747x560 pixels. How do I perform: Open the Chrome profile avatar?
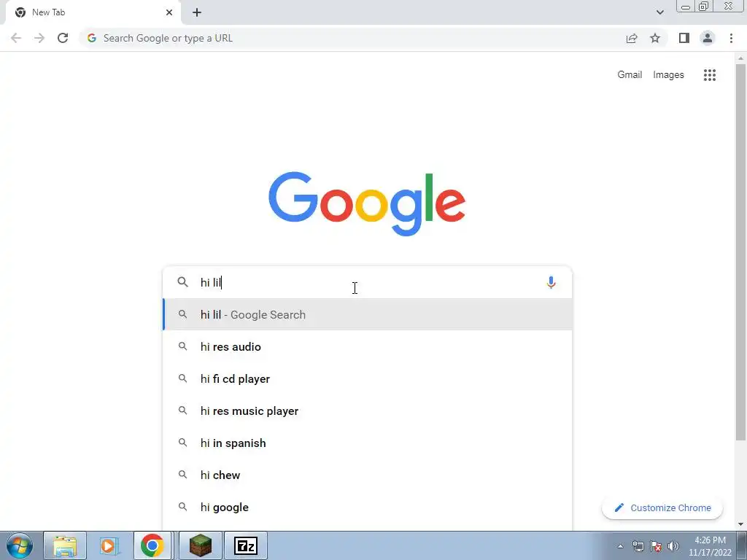coord(708,38)
